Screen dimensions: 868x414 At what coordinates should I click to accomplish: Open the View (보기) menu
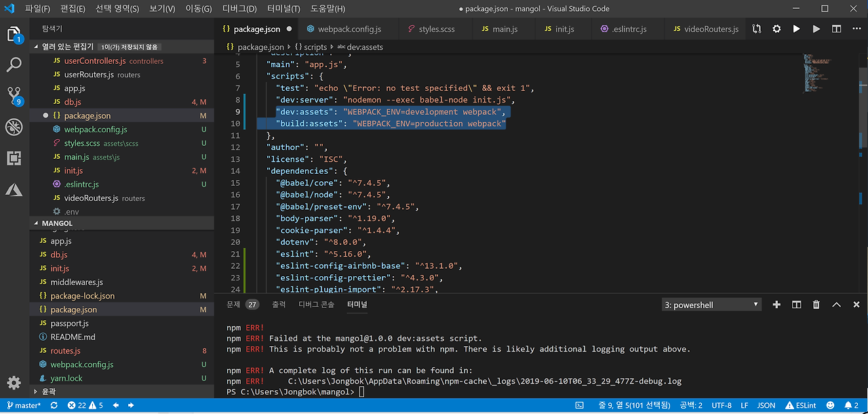click(162, 9)
